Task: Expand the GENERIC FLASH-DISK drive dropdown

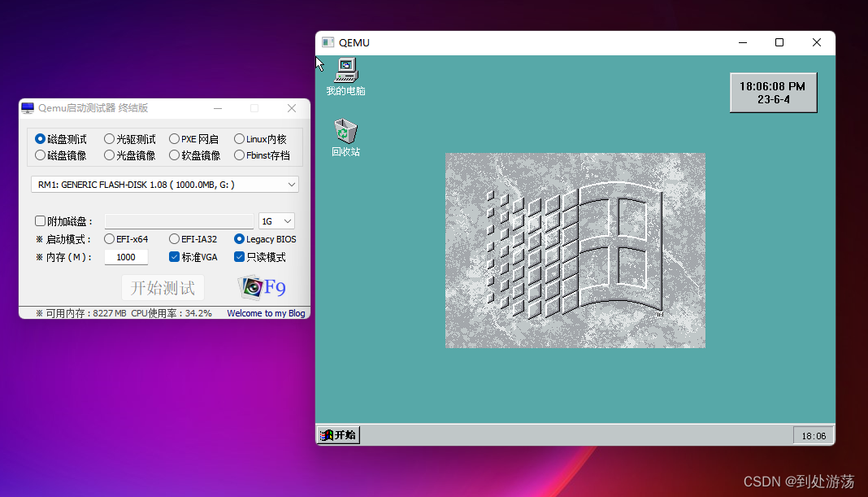Action: pos(165,185)
